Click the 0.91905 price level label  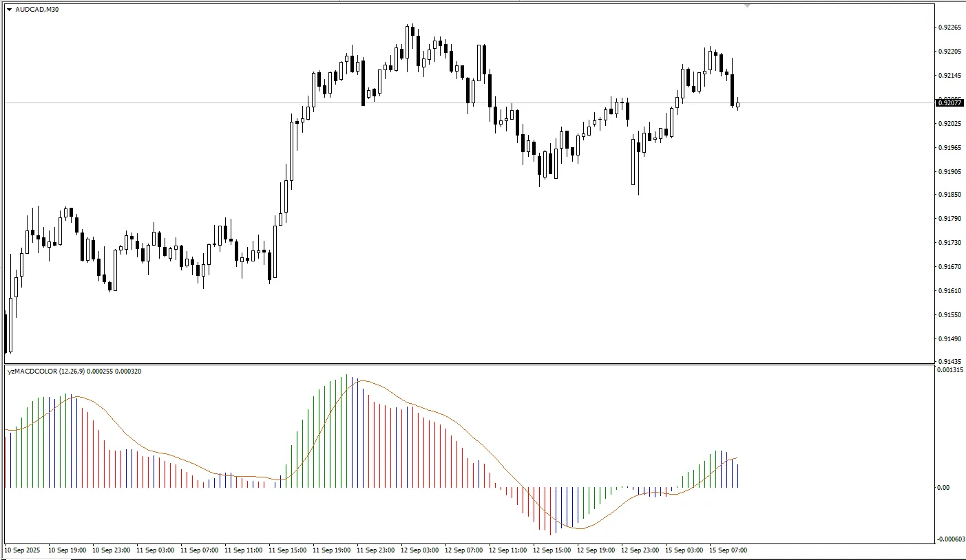pyautogui.click(x=949, y=172)
